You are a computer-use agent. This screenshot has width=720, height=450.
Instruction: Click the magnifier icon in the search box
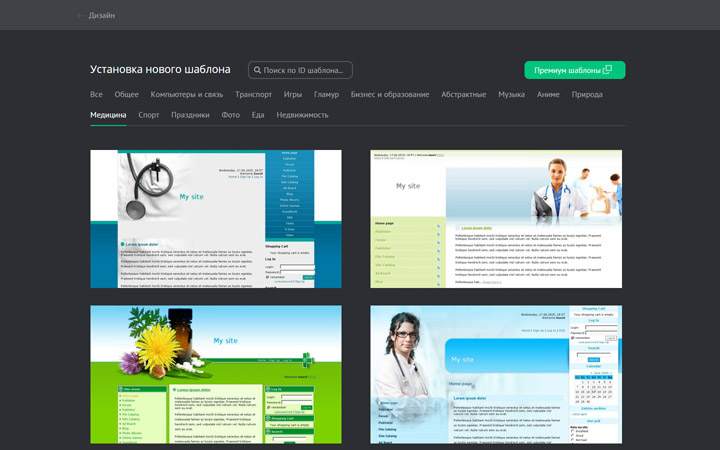256,70
